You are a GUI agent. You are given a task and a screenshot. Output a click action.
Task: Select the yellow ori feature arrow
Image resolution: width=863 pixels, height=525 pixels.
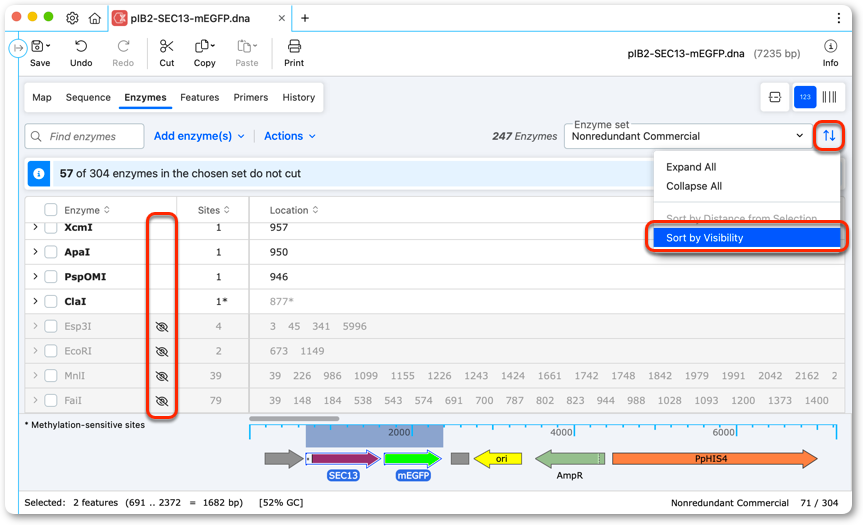tap(498, 458)
